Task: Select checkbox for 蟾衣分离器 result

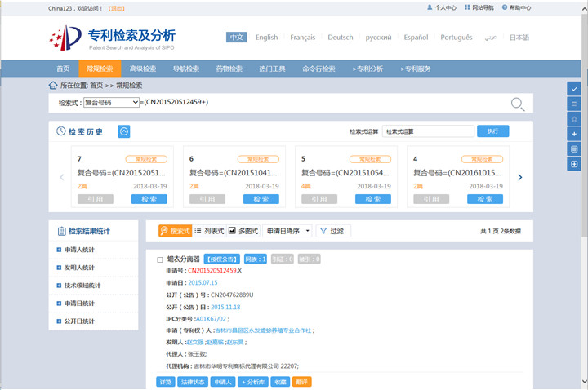Action: pos(160,259)
